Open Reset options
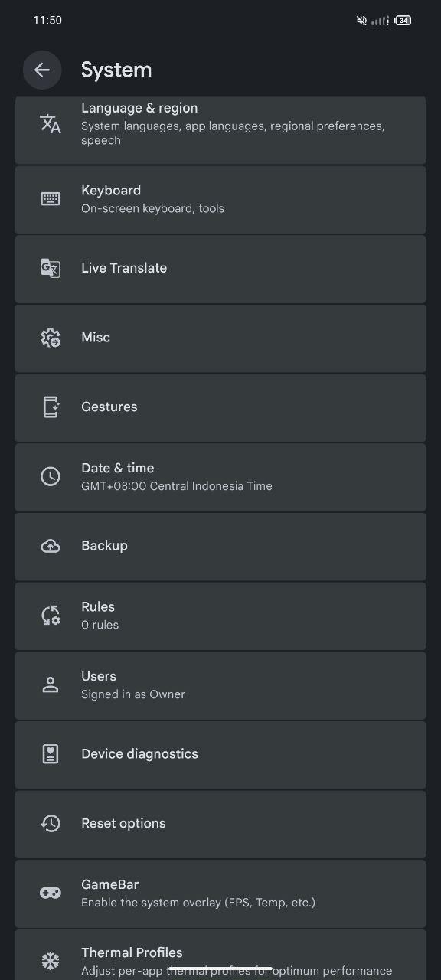This screenshot has width=441, height=980. click(x=220, y=824)
